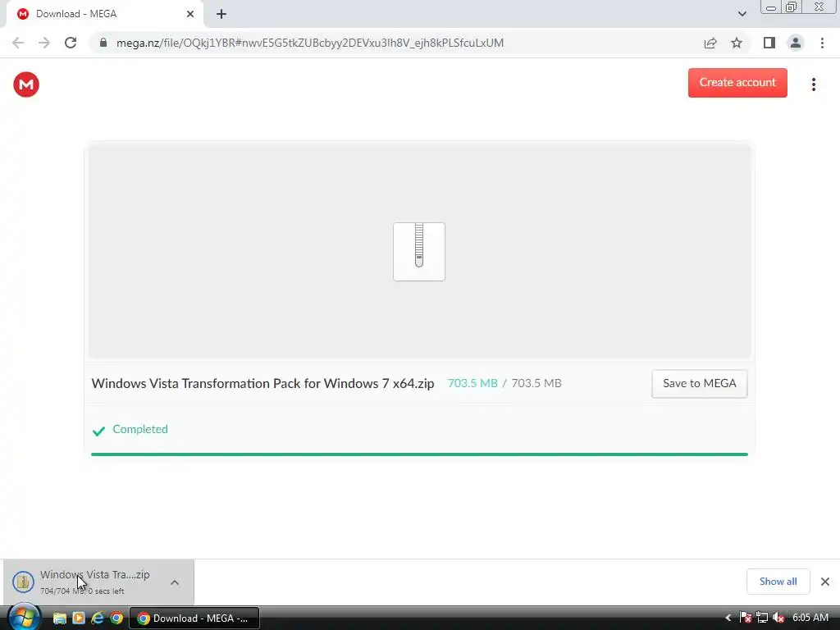Screen dimensions: 840x630
Task: Click the 6:05 AM clock
Action: pyautogui.click(x=810, y=619)
